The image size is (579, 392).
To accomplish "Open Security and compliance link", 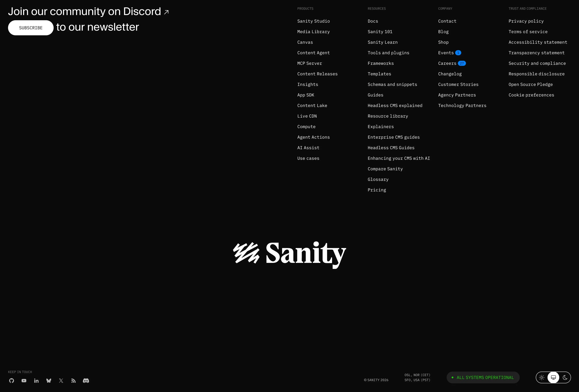I will pos(537,63).
